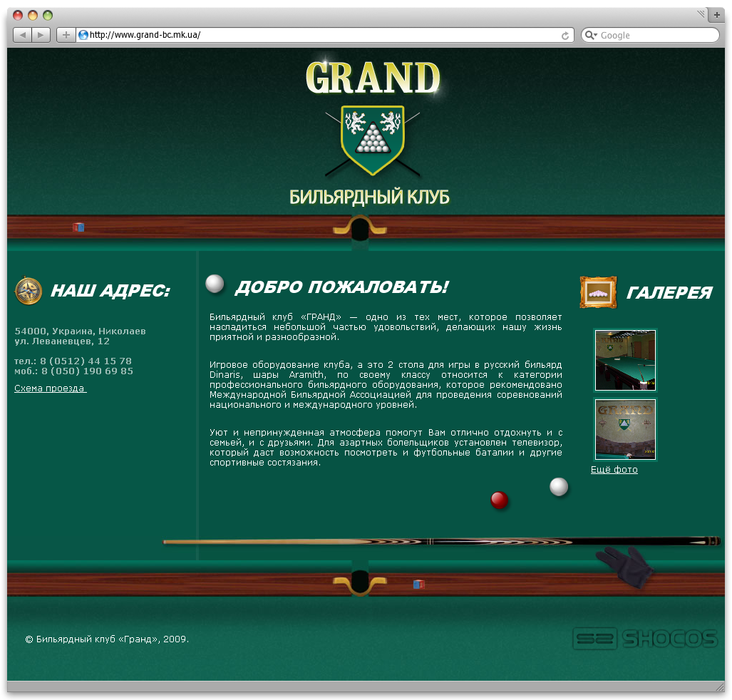This screenshot has height=700, width=732.
Task: Reload the page using the address bar icon
Action: click(x=565, y=35)
